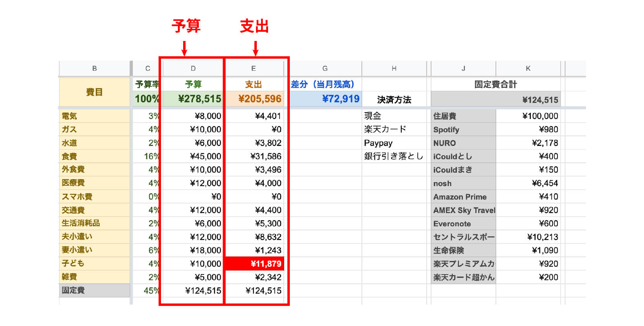Image resolution: width=644 pixels, height=326 pixels.
Task: Click the column B header
Action: [95, 68]
